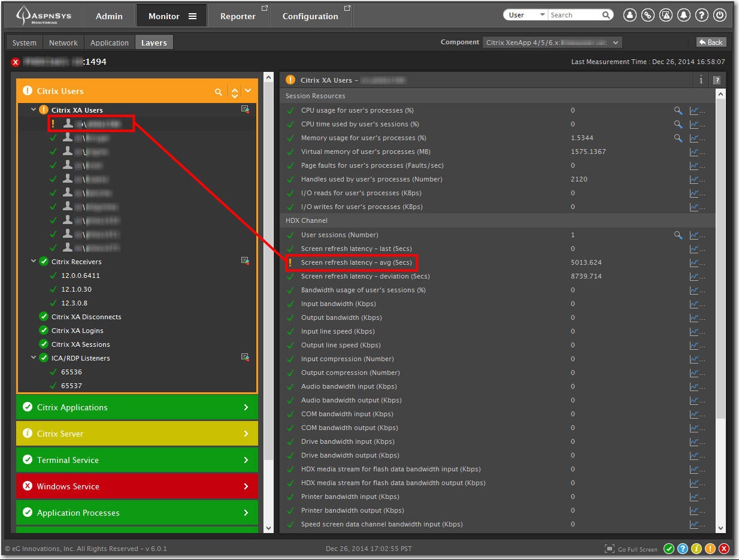This screenshot has height=560, width=739.
Task: Click the magnifier in the Citrix Users header
Action: pos(219,92)
